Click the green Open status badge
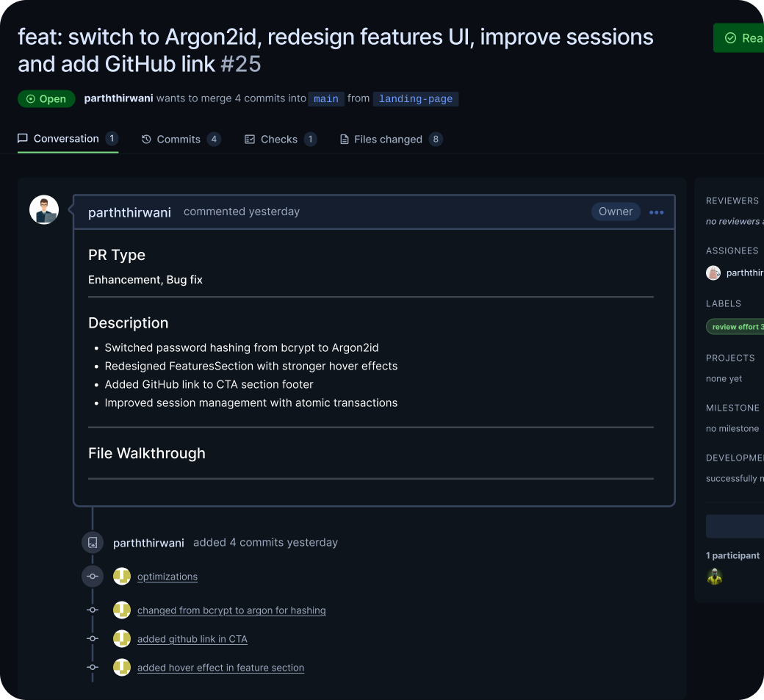The image size is (764, 700). 46,99
